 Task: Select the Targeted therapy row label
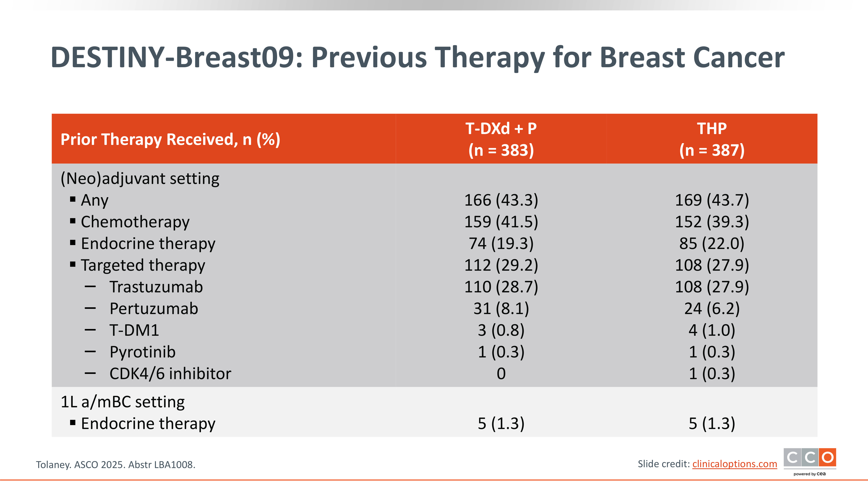(143, 265)
